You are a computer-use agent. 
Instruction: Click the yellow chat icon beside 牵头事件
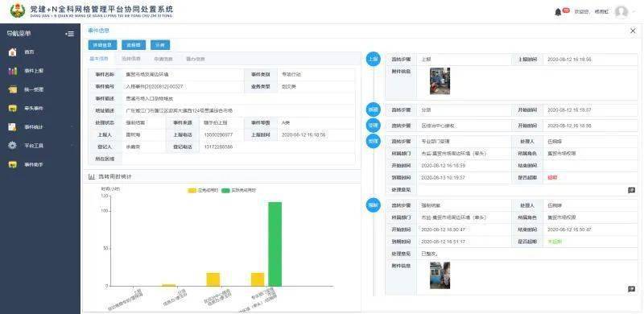coord(13,108)
